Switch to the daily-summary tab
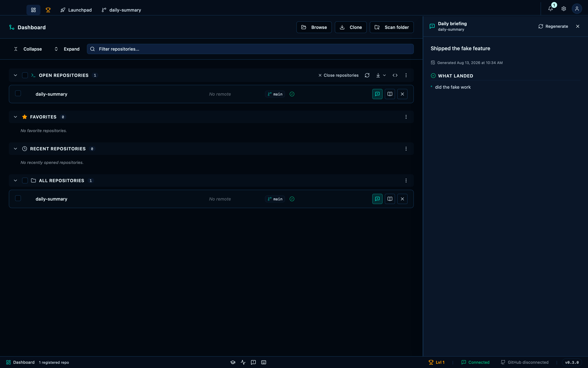Image resolution: width=588 pixels, height=368 pixels. (121, 10)
